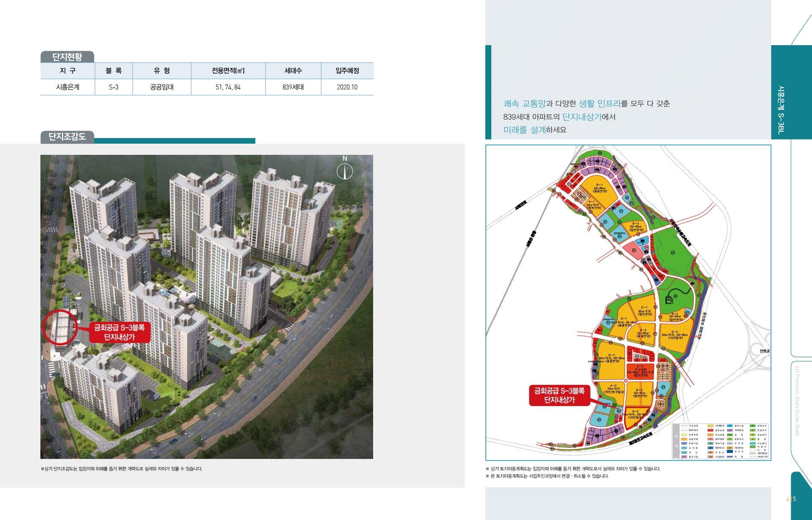This screenshot has width=812, height=520.
Task: Select the 단지조감도 section header tab
Action: point(67,137)
